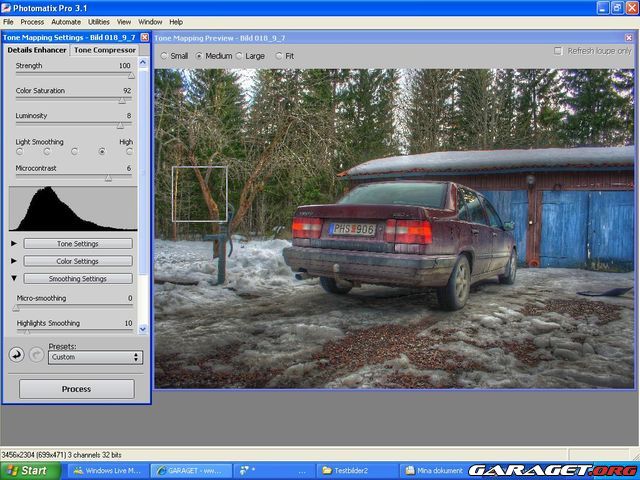Open the GARAGET browser taskbar item

(x=191, y=471)
